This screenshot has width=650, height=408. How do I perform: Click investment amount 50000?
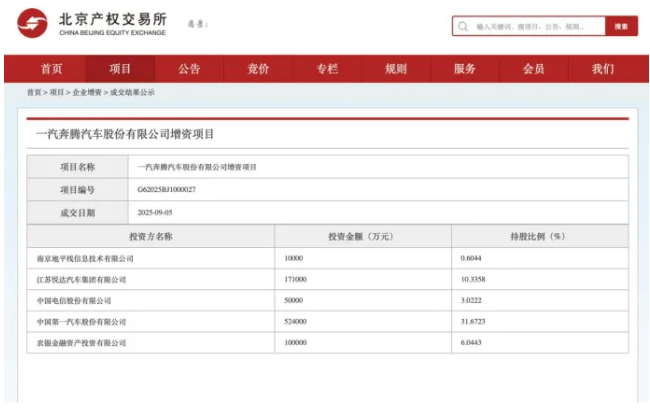point(293,300)
